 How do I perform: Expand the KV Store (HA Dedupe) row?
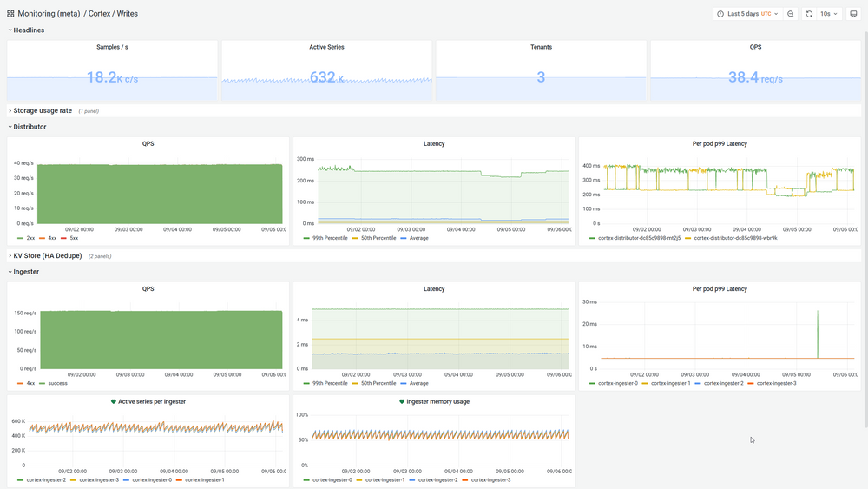click(47, 256)
